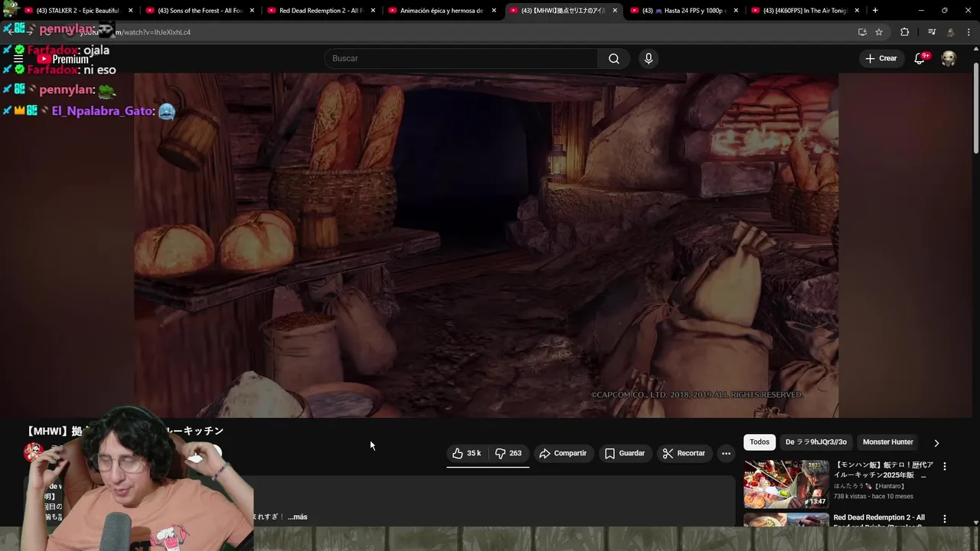Open the account avatar menu
Image resolution: width=980 pixels, height=551 pixels.
coord(949,59)
